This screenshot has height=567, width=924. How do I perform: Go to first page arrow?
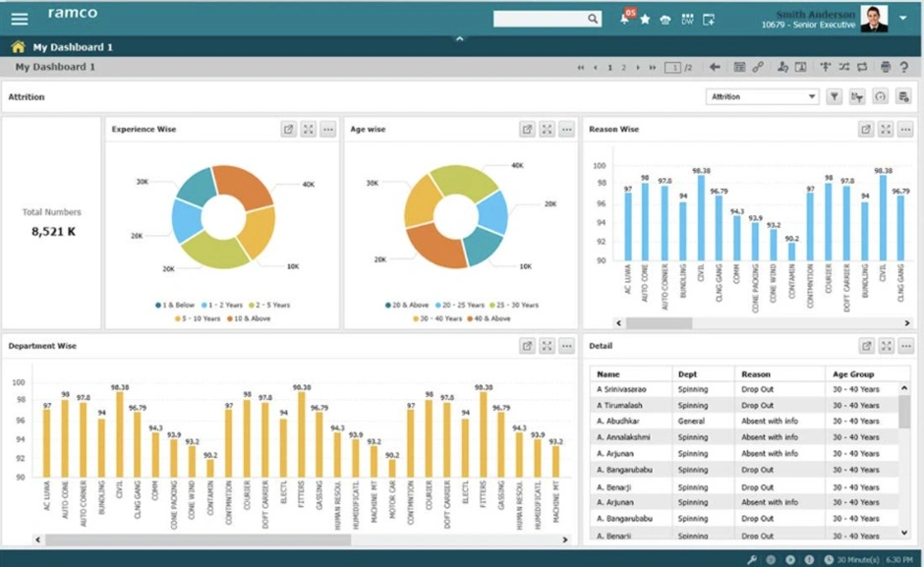(x=581, y=67)
